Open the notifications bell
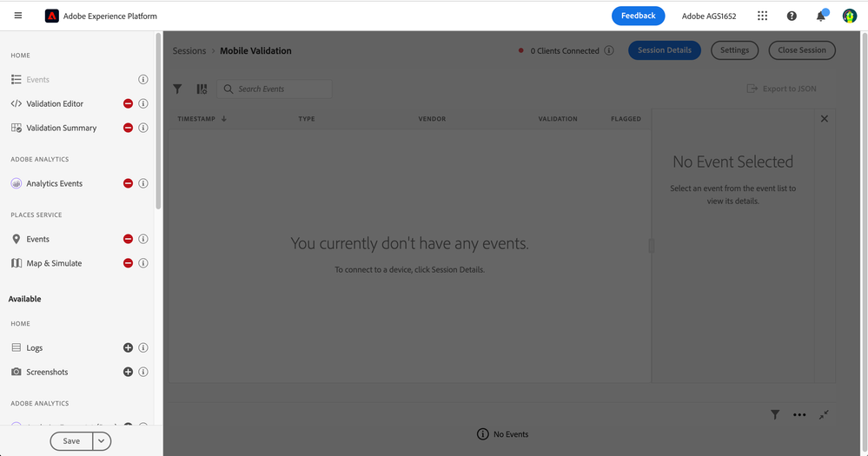Viewport: 868px width, 456px height. coord(820,16)
